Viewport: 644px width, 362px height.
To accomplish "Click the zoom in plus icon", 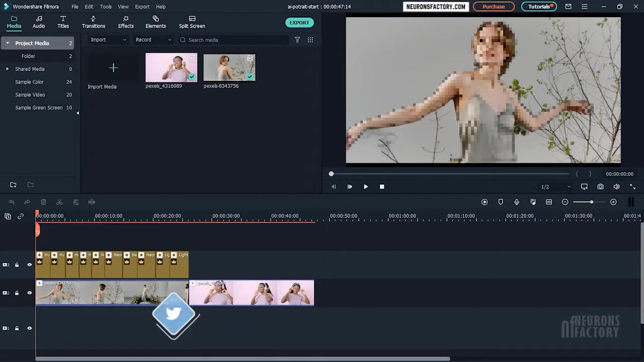I will point(613,202).
